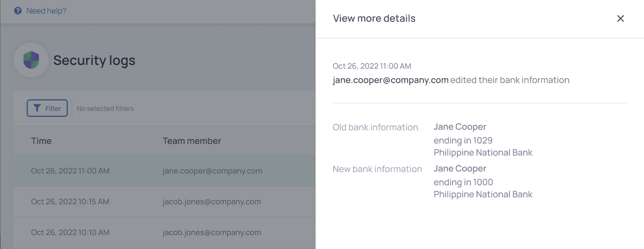Click jacob.jones@company.com in the 10:15 AM row

[212, 202]
